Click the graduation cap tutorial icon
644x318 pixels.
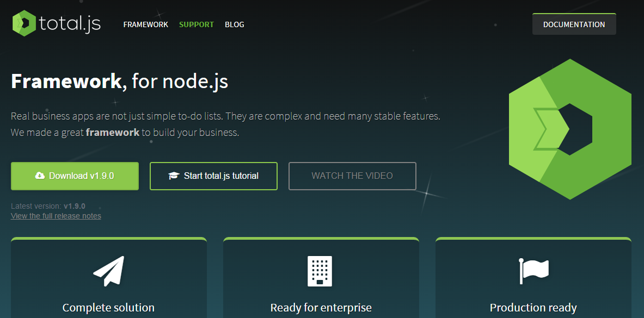(174, 176)
